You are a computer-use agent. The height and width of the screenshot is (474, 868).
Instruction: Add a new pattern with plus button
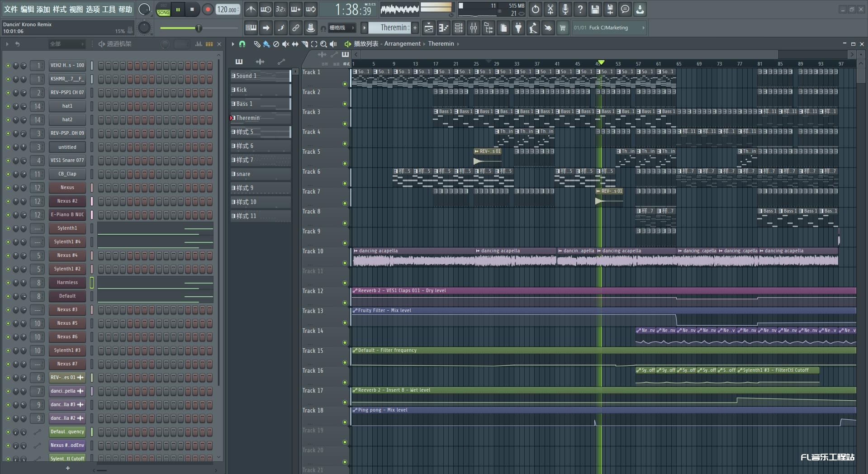pyautogui.click(x=415, y=28)
